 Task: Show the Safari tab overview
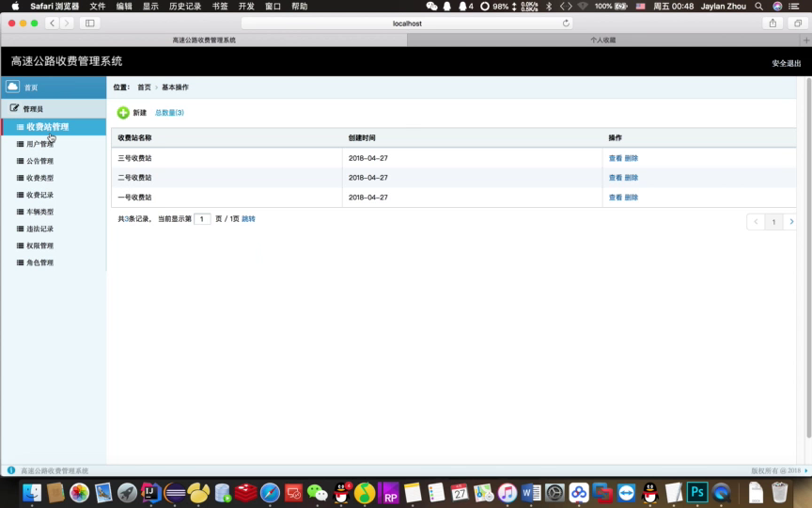(798, 24)
